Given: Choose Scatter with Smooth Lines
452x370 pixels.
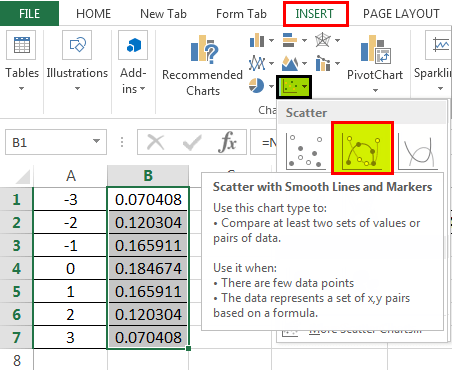Looking at the screenshot, I should (418, 150).
